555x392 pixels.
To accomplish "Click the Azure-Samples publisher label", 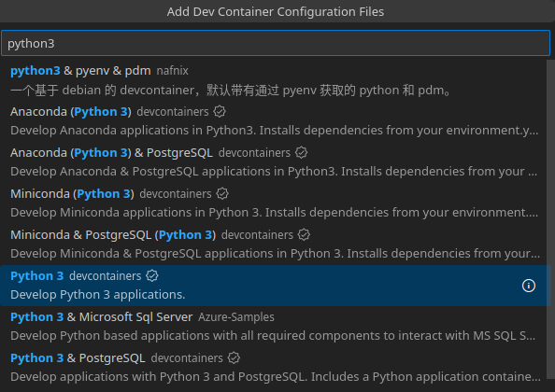I will pyautogui.click(x=236, y=317).
